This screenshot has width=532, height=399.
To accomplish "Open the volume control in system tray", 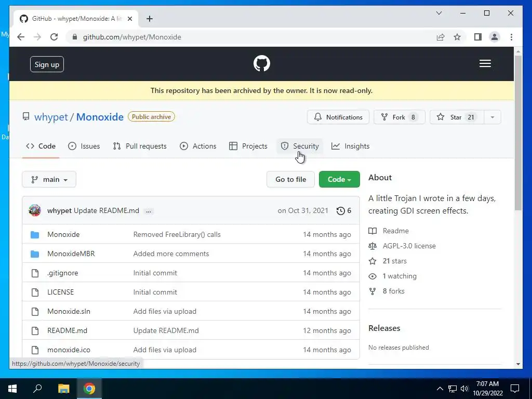I will click(x=464, y=389).
